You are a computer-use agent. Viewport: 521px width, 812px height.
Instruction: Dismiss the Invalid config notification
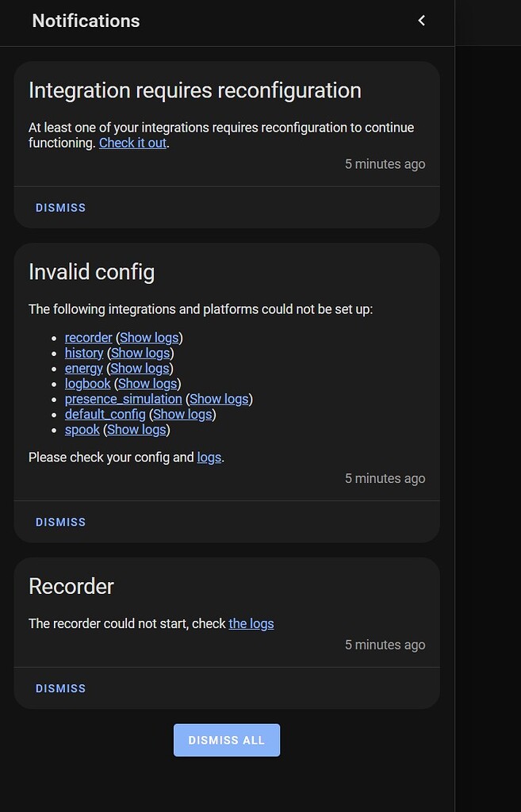click(x=60, y=521)
